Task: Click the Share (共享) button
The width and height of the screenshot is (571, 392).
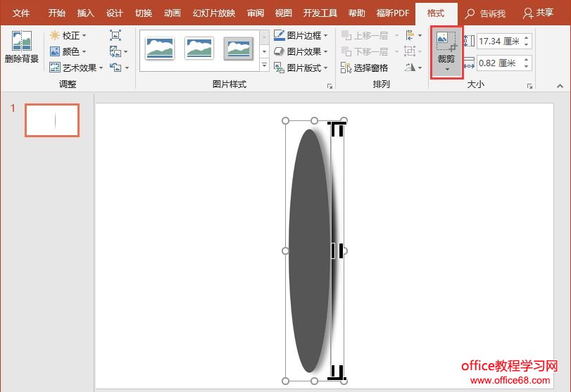Action: click(539, 13)
